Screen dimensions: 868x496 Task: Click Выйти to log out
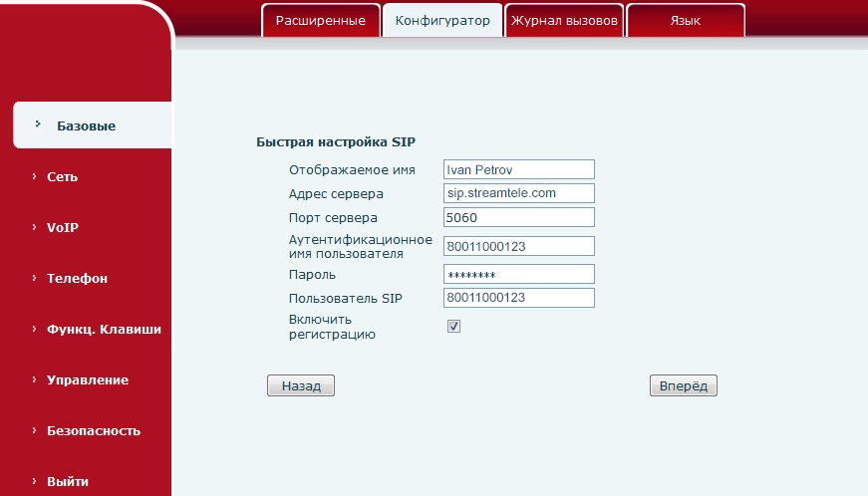[67, 482]
